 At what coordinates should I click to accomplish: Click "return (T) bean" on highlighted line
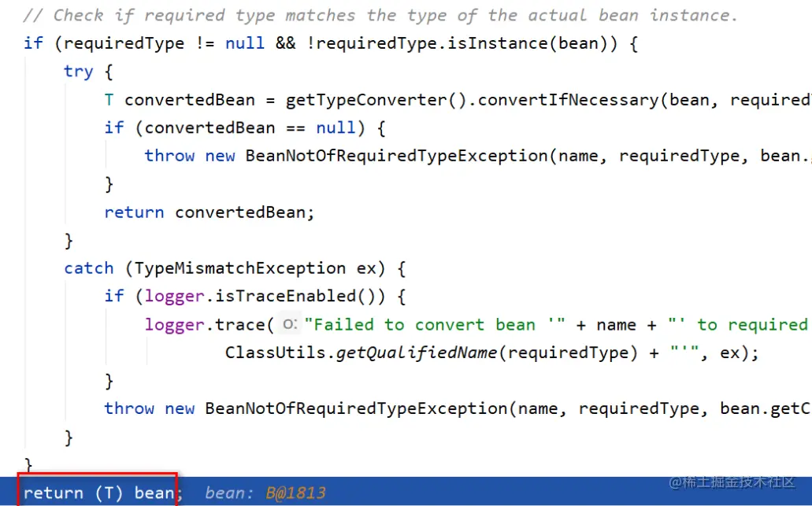click(98, 493)
